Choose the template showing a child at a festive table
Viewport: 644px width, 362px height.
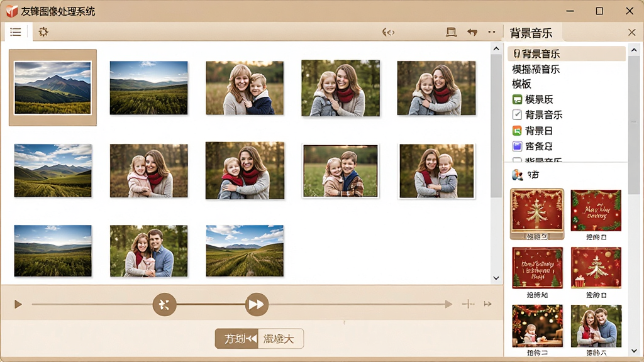click(538, 326)
